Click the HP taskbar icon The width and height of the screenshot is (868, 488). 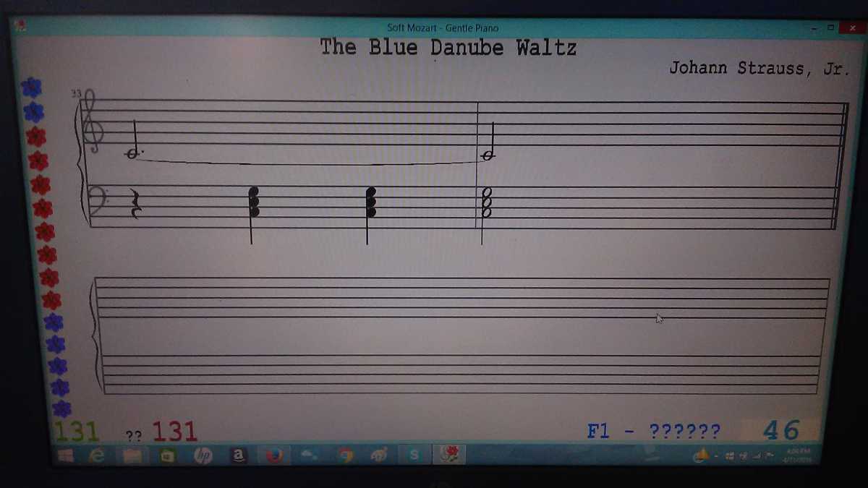[203, 456]
